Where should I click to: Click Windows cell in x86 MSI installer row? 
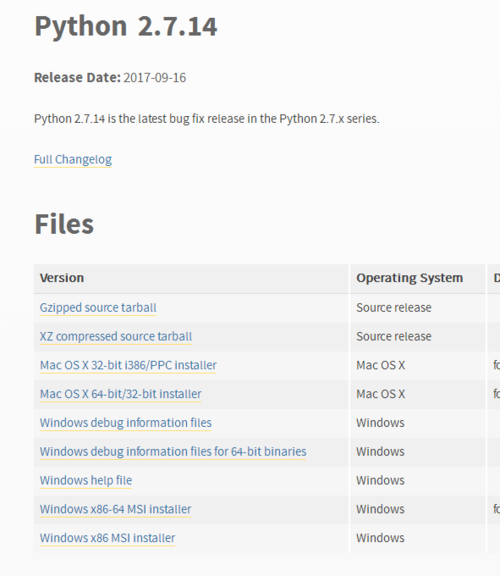[380, 538]
